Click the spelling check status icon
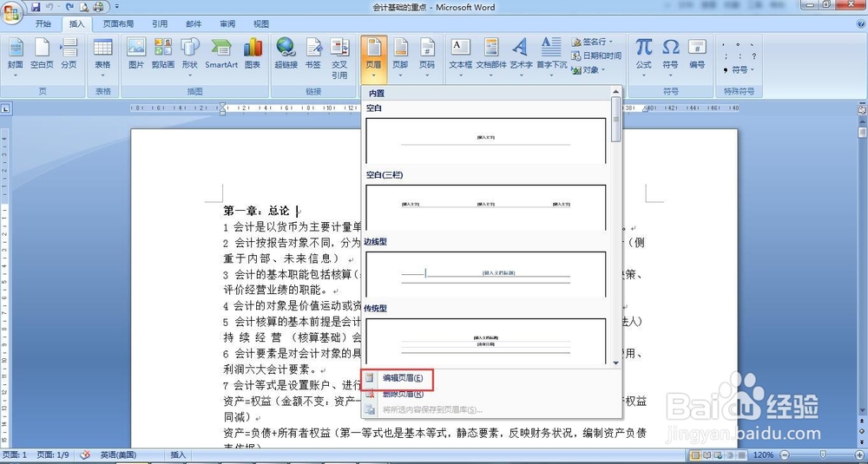The height and width of the screenshot is (464, 868). 85,454
